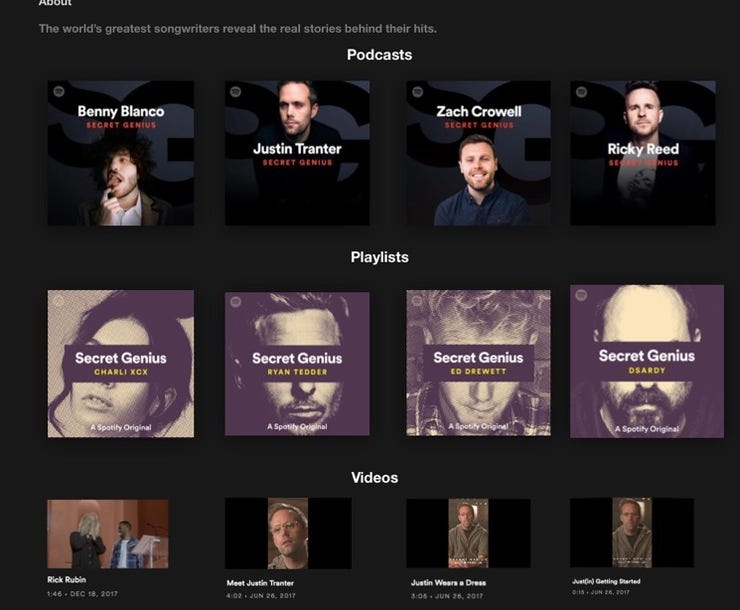The image size is (740, 610).
Task: Click the Playlists section heading
Action: pyautogui.click(x=379, y=257)
